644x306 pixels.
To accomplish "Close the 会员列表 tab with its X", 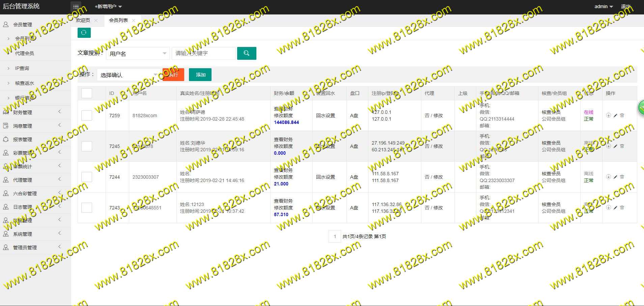I will click(x=134, y=21).
